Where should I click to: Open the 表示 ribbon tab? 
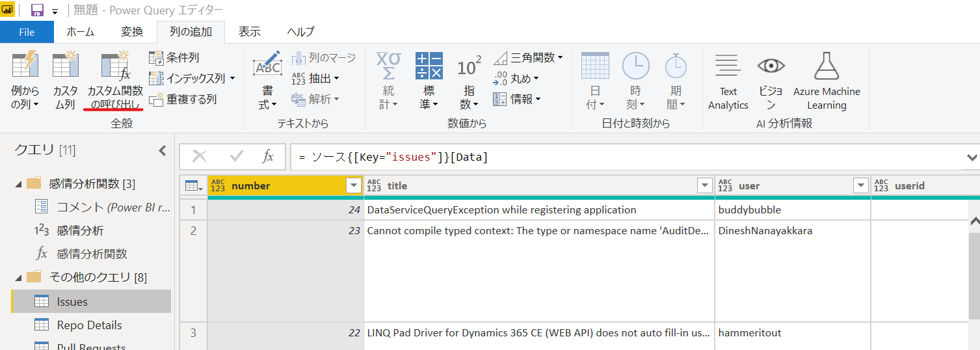(x=249, y=32)
